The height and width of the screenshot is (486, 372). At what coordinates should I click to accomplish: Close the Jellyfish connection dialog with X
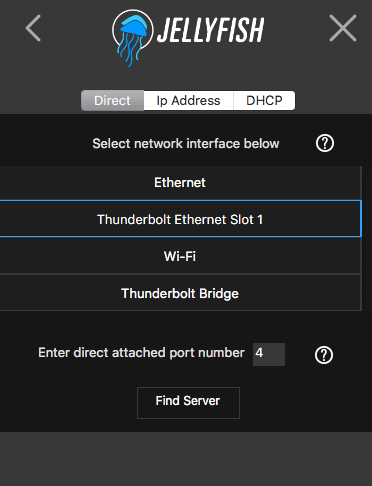343,28
